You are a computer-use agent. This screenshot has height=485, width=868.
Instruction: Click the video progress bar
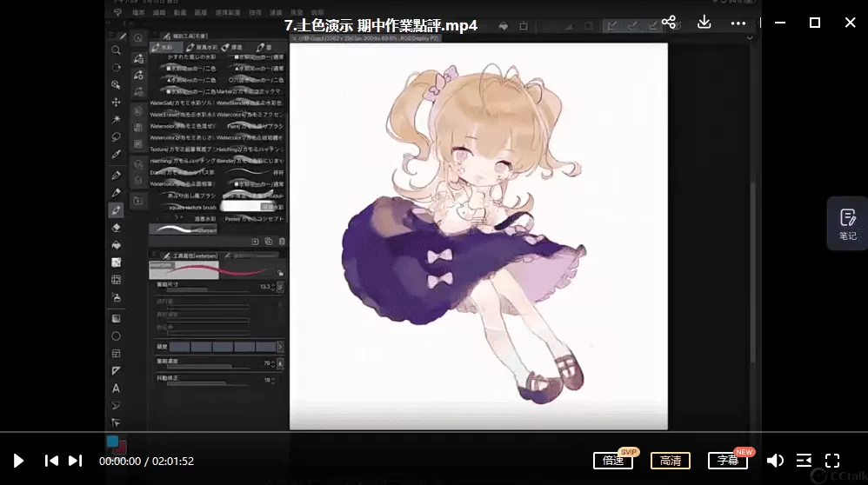(x=434, y=433)
